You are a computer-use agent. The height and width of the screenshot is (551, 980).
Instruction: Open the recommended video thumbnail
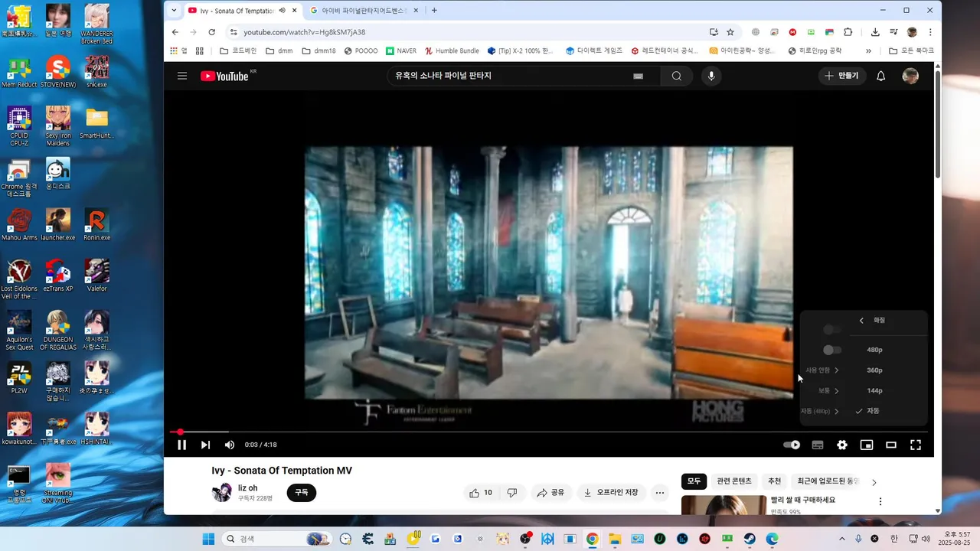coord(724,505)
